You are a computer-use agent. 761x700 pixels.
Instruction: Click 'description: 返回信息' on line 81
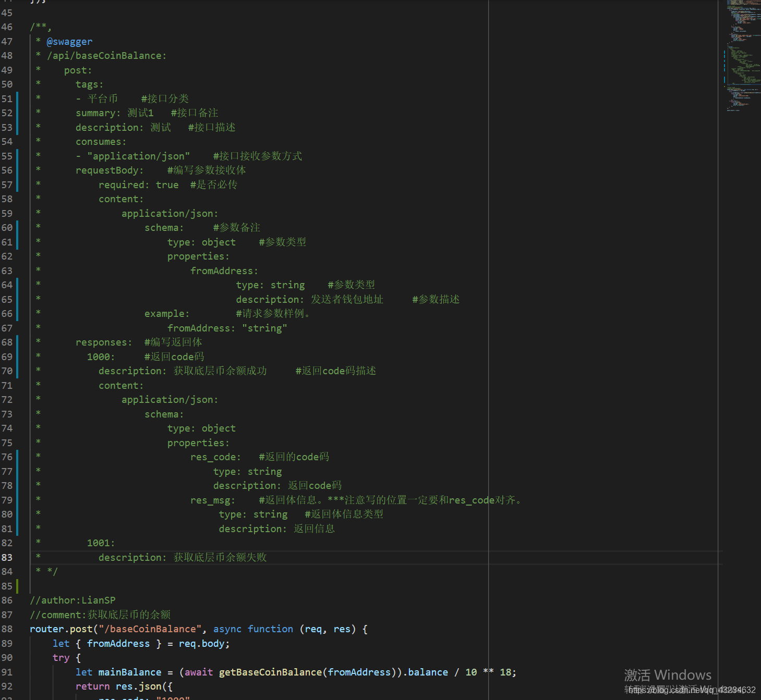click(x=277, y=529)
